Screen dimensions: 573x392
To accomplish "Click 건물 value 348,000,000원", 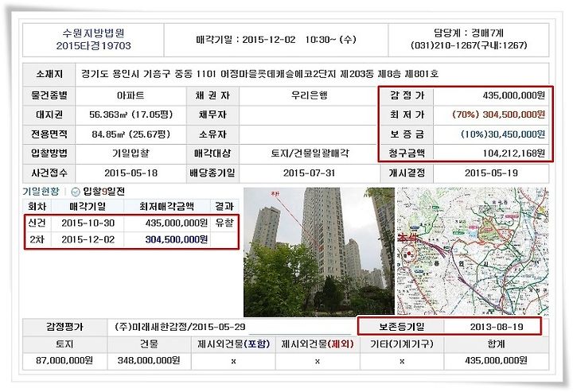I will [x=149, y=360].
